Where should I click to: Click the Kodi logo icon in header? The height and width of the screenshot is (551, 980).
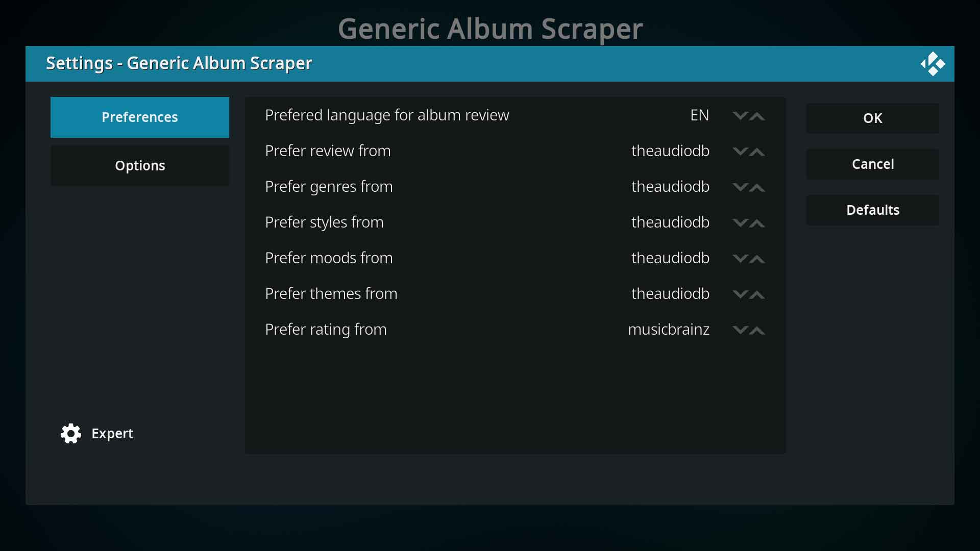(x=933, y=63)
